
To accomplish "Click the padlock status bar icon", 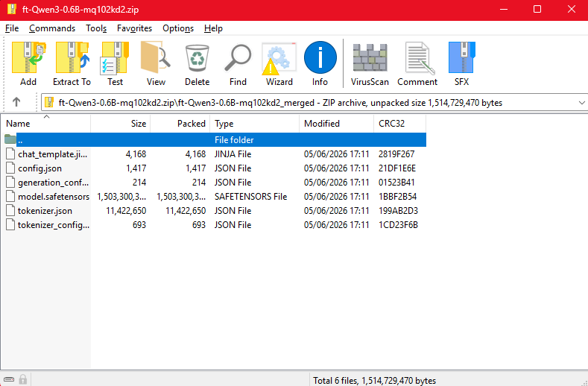I will tap(23, 379).
